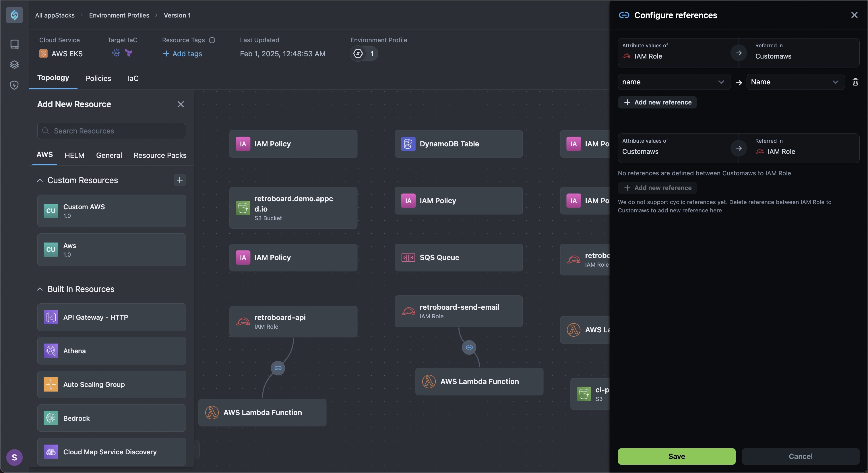Click the Cancel button
This screenshot has height=473, width=868.
(x=801, y=456)
